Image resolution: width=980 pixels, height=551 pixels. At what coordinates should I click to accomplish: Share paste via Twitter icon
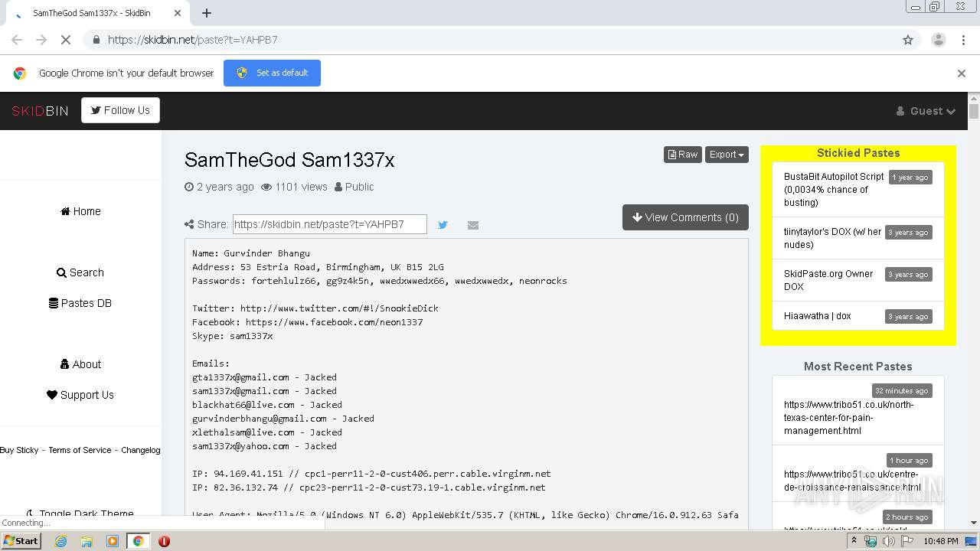(x=443, y=225)
